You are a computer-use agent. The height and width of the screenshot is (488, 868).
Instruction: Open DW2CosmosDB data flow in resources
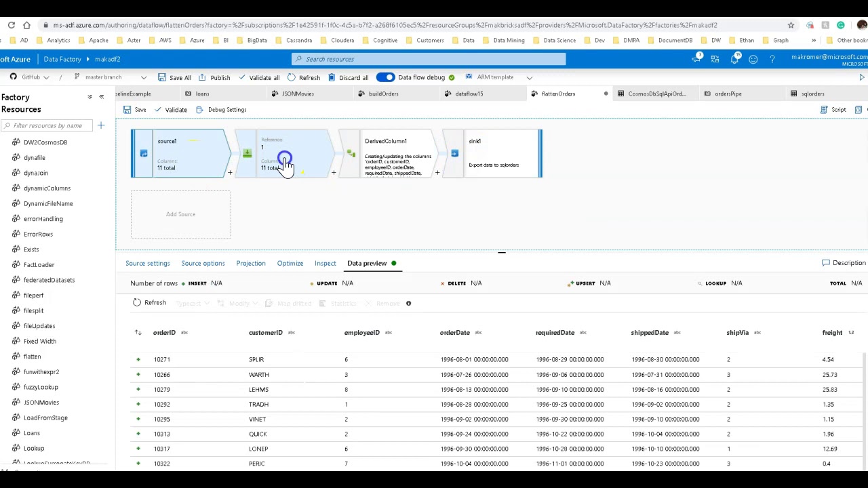pos(45,142)
